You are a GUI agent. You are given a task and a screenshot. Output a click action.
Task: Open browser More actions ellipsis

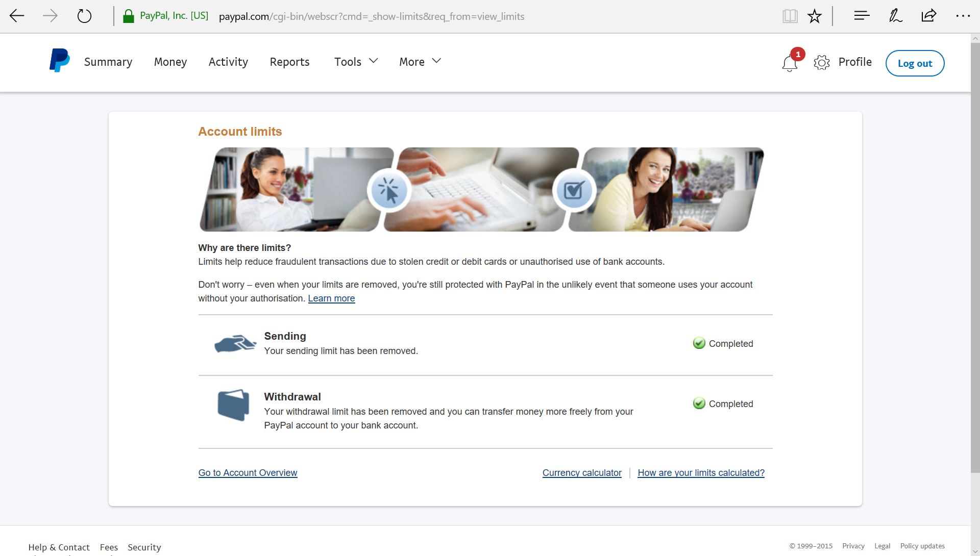963,16
